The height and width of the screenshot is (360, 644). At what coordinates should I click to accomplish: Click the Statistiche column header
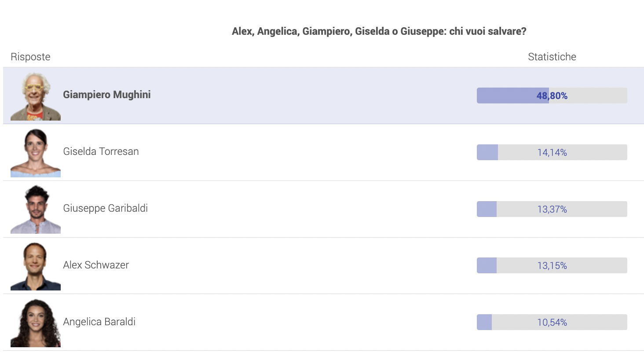pyautogui.click(x=552, y=57)
